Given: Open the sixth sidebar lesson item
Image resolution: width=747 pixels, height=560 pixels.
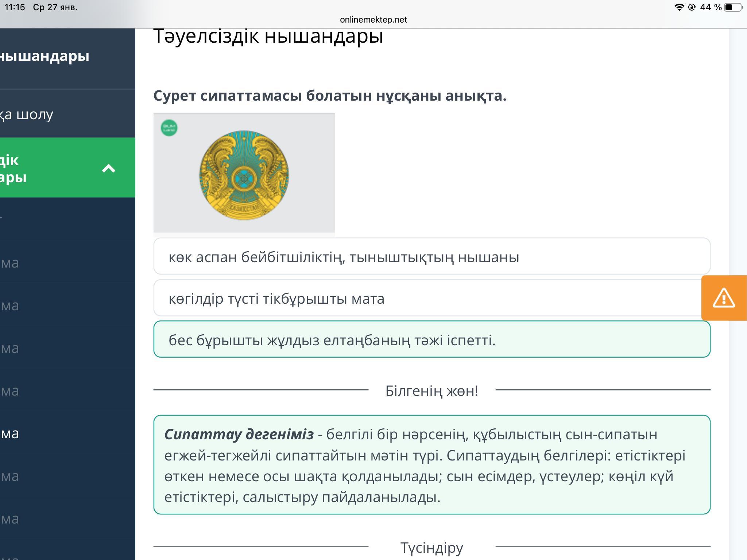Looking at the screenshot, I should 11,476.
